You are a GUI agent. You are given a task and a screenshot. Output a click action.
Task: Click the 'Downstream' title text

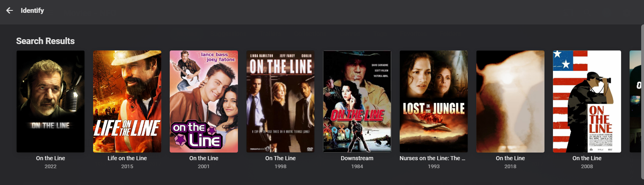point(357,158)
